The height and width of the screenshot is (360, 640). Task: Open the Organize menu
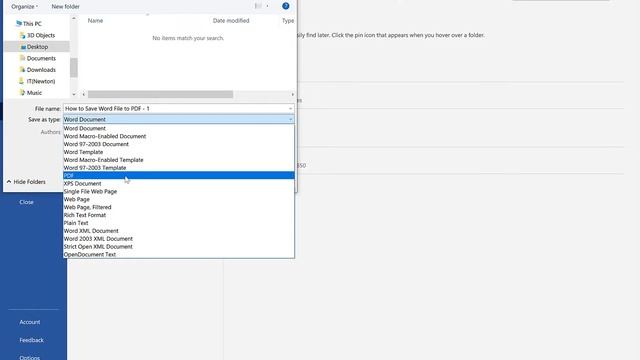click(24, 7)
